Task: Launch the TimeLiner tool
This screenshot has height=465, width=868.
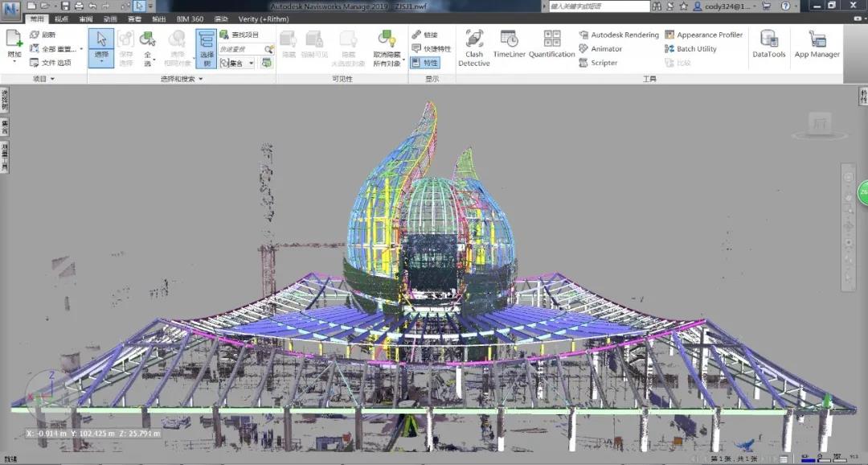Action: pyautogui.click(x=509, y=47)
